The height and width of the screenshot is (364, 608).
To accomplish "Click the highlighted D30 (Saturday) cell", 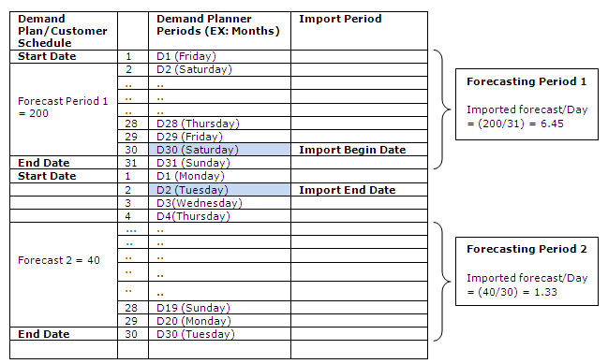I will click(219, 150).
